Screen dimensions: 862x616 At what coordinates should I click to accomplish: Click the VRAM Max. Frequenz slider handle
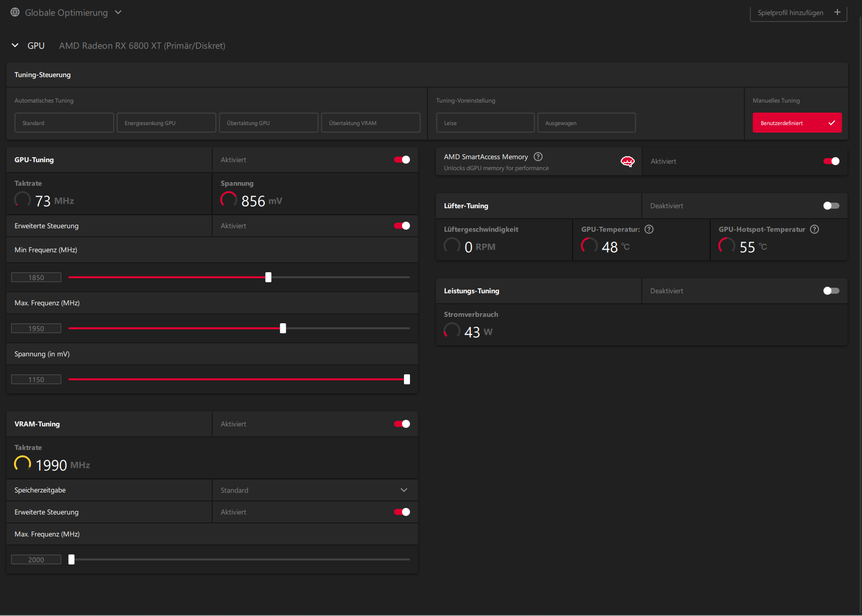tap(72, 559)
